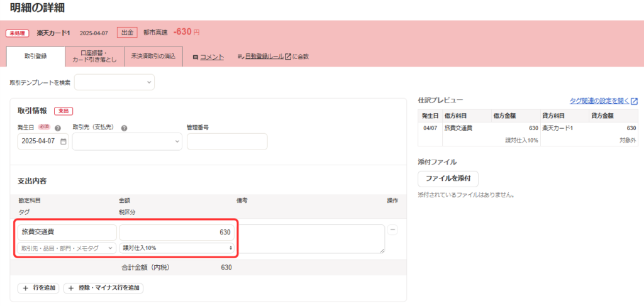
Task: Click the speech bubble icon next to コメント
Action: tap(196, 57)
